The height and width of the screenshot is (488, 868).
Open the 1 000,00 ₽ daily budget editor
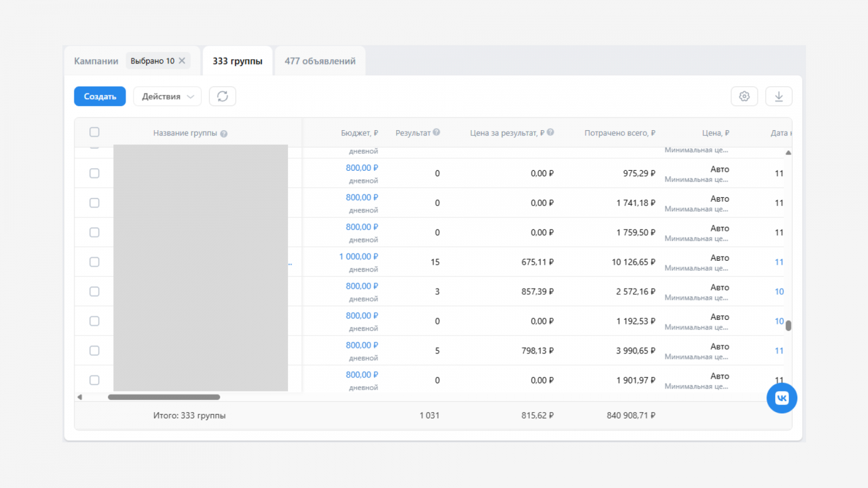(x=359, y=256)
